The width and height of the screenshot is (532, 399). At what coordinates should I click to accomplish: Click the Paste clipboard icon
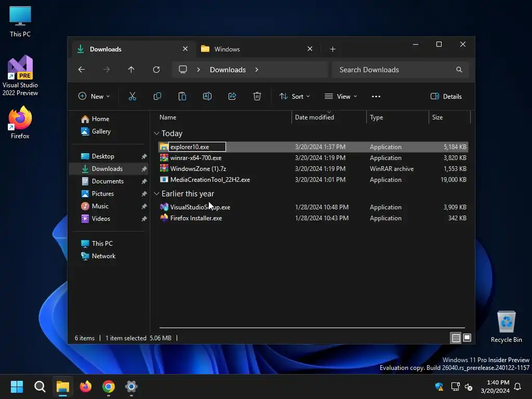click(x=182, y=96)
